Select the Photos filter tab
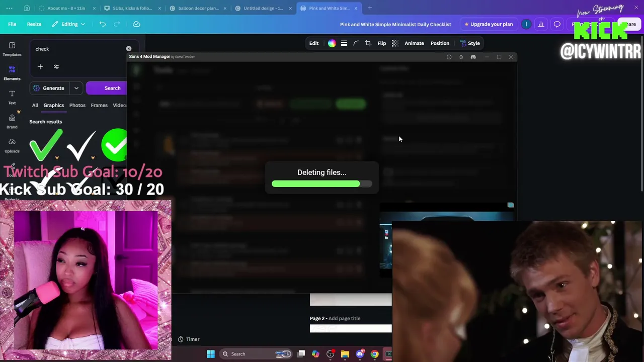 77,105
